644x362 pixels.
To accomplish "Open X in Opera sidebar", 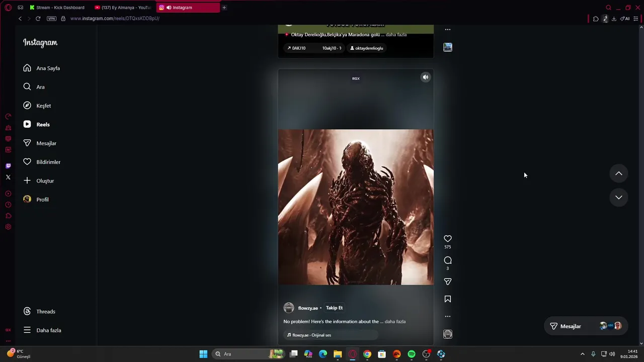I will point(8,177).
